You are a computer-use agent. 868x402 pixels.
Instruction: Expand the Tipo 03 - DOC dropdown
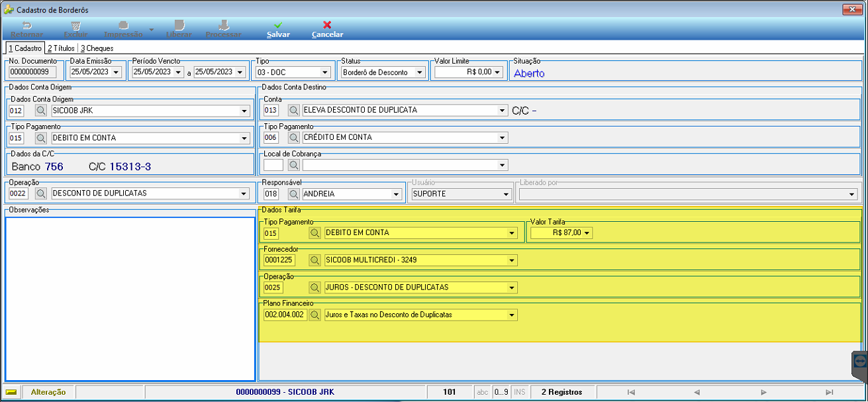(x=324, y=72)
